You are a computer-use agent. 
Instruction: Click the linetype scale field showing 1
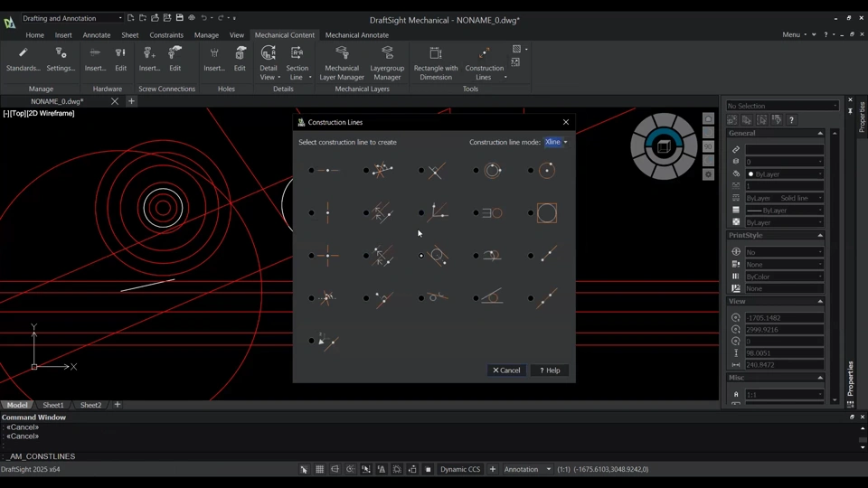click(x=785, y=186)
